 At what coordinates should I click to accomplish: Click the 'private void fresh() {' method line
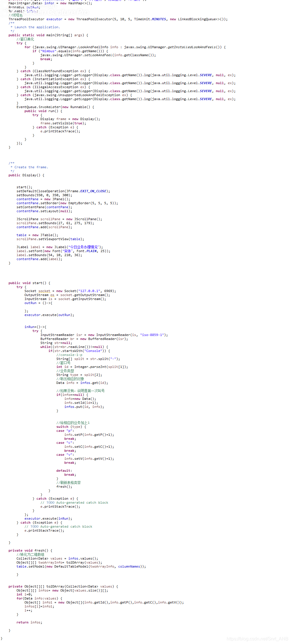pyautogui.click(x=30, y=550)
